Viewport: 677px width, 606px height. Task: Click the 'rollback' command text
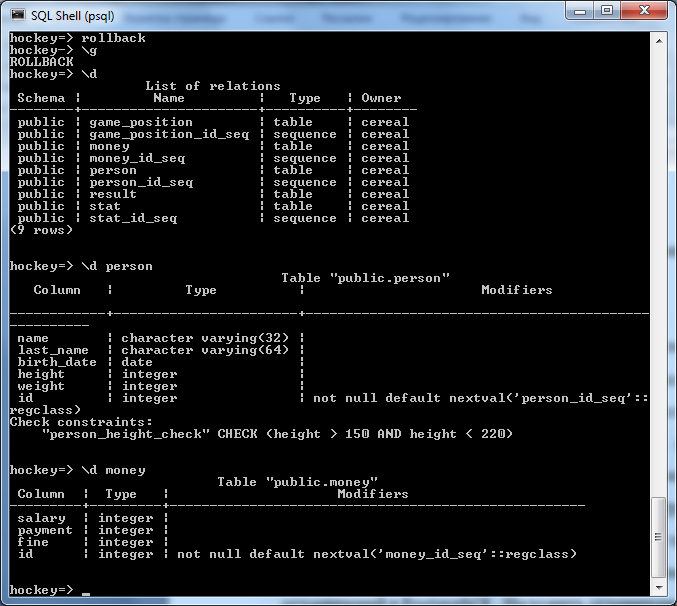click(114, 38)
